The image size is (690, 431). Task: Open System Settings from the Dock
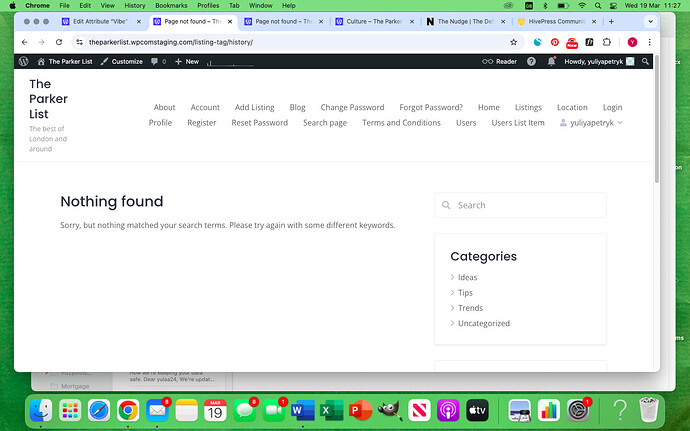578,410
